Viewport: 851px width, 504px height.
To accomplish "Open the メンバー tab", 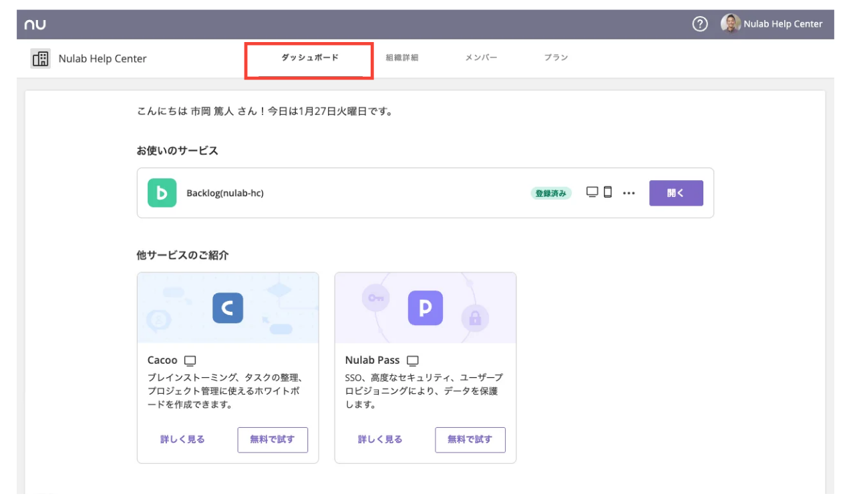I will point(482,58).
